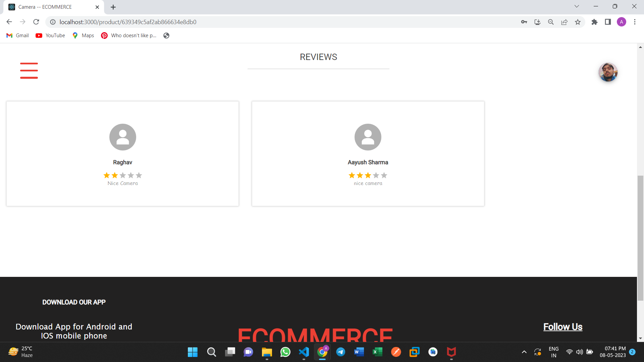
Task: Click Raghav's reviewer avatar icon
Action: [122, 137]
